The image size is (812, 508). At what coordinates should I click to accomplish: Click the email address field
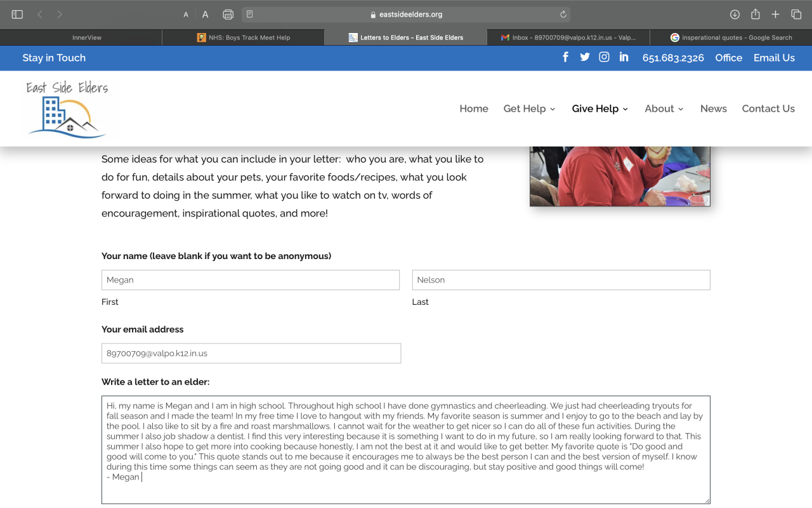point(251,353)
